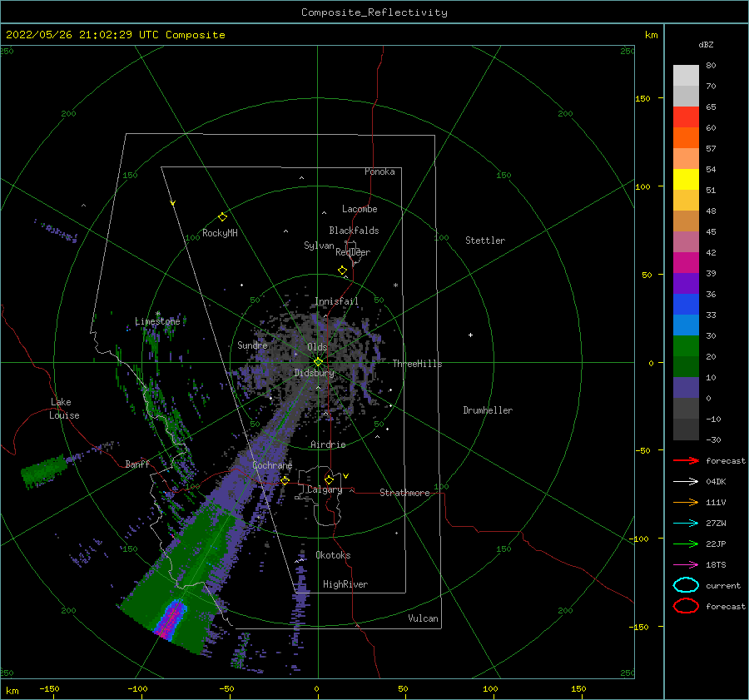Image resolution: width=749 pixels, height=700 pixels.
Task: Click the Sylvan label
Action: coord(319,246)
